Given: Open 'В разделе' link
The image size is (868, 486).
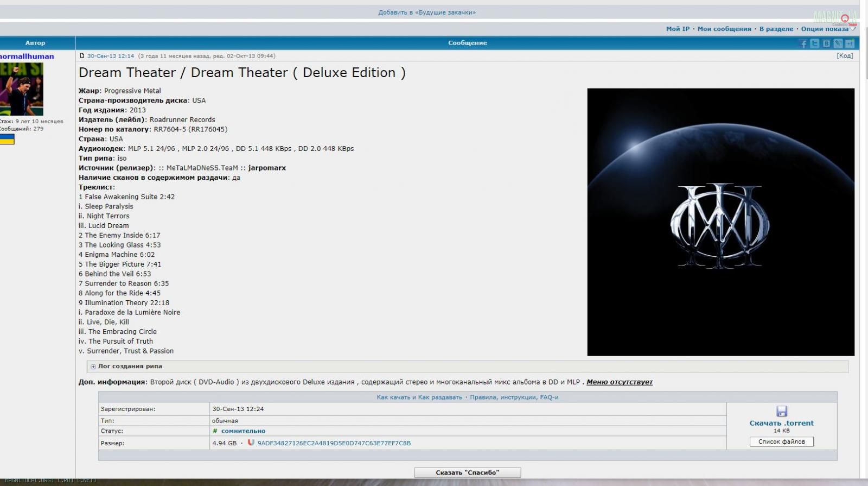Looking at the screenshot, I should tap(776, 29).
